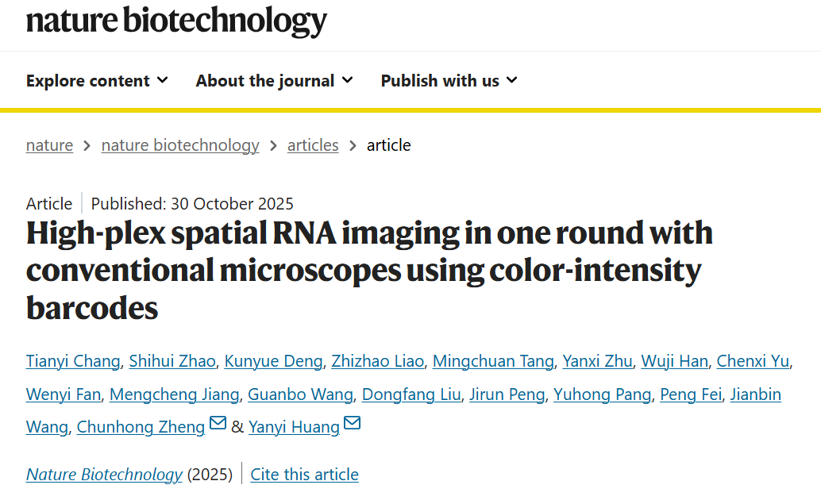Click Cite this article link
The height and width of the screenshot is (504, 821).
point(305,474)
